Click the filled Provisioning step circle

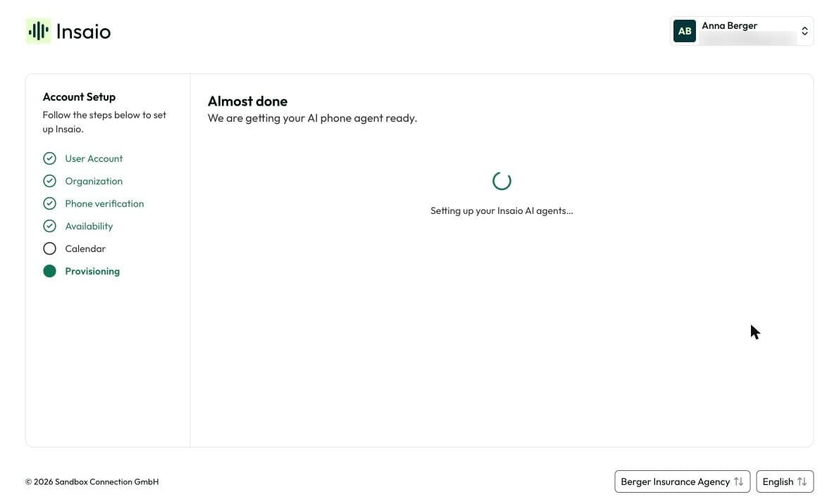(x=49, y=271)
